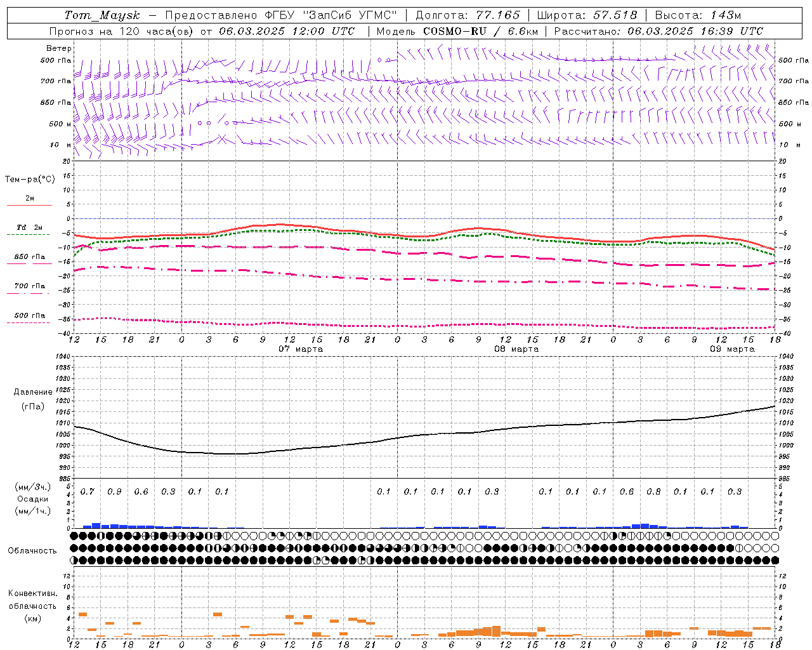Click the "Td 2м" dew point legend entry

point(29,227)
